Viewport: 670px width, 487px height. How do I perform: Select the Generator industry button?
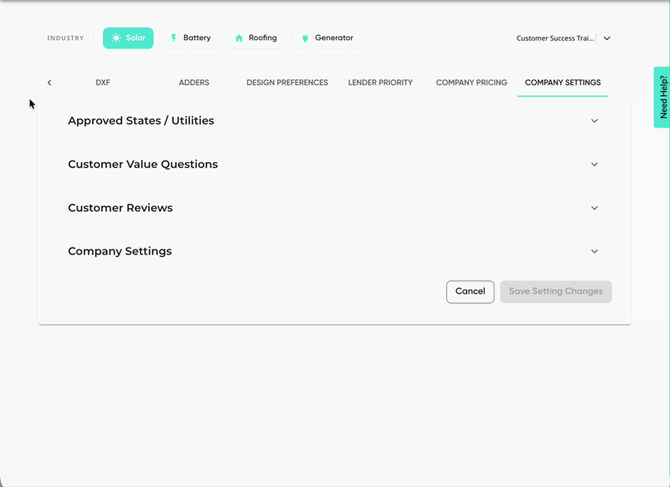point(327,38)
